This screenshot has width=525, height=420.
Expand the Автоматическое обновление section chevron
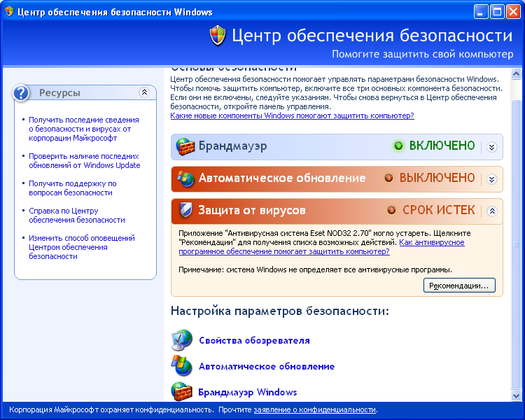491,179
